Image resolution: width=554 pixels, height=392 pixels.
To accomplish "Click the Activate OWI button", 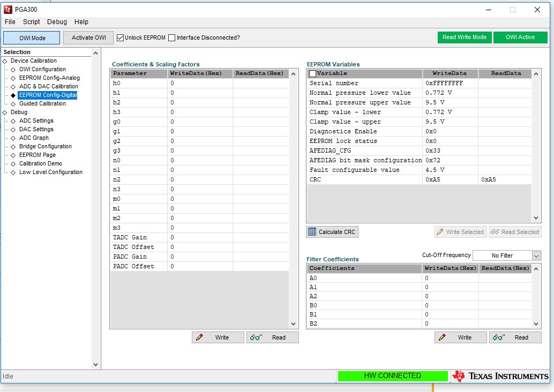I will click(88, 38).
